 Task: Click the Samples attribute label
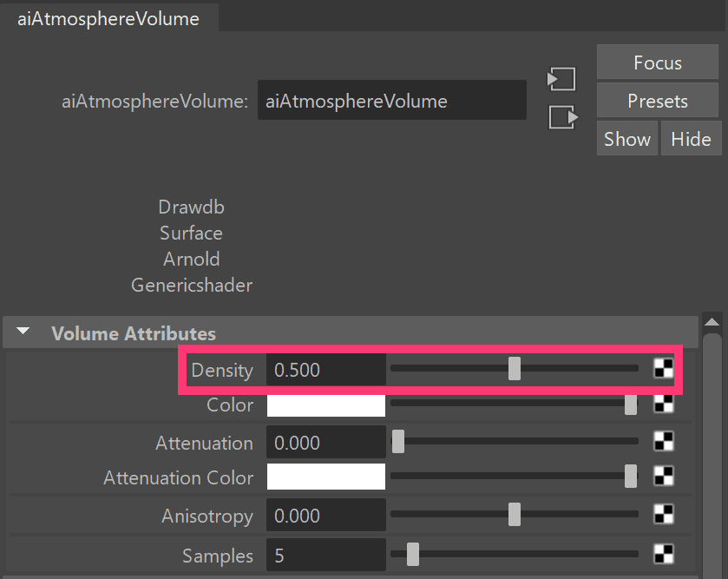(x=217, y=556)
